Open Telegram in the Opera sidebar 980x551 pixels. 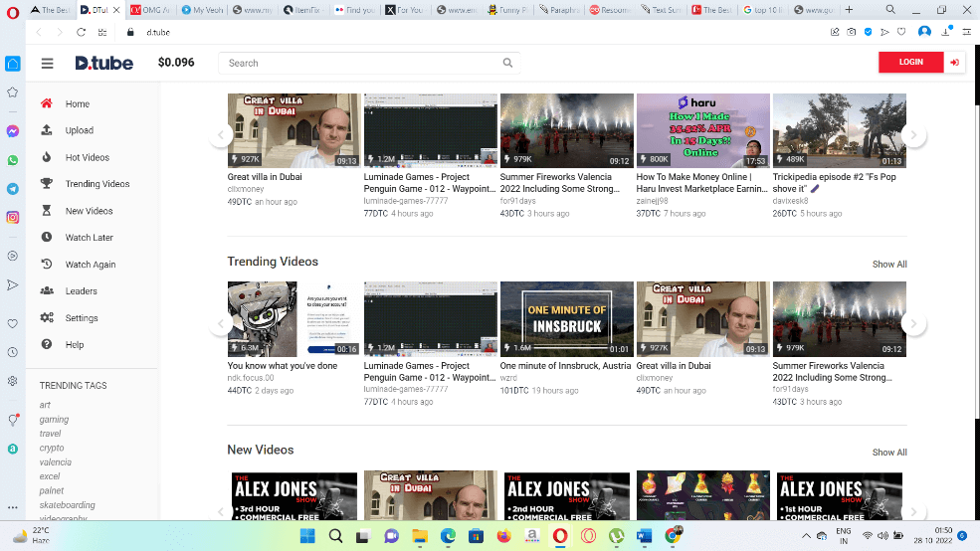pos(13,189)
